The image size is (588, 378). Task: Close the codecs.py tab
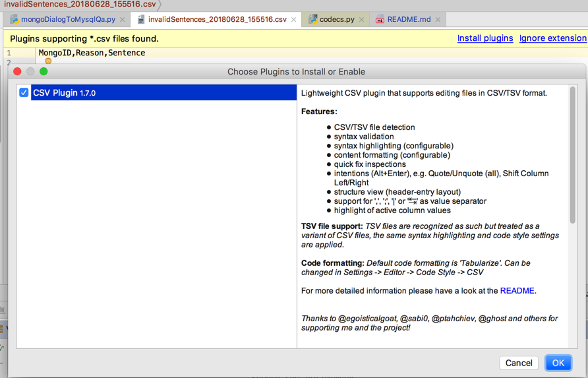point(361,20)
